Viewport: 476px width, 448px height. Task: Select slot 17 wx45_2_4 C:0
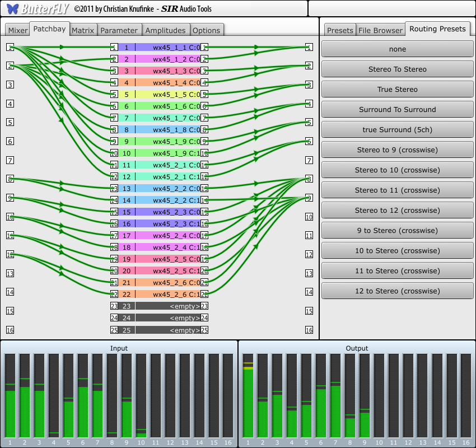click(160, 236)
